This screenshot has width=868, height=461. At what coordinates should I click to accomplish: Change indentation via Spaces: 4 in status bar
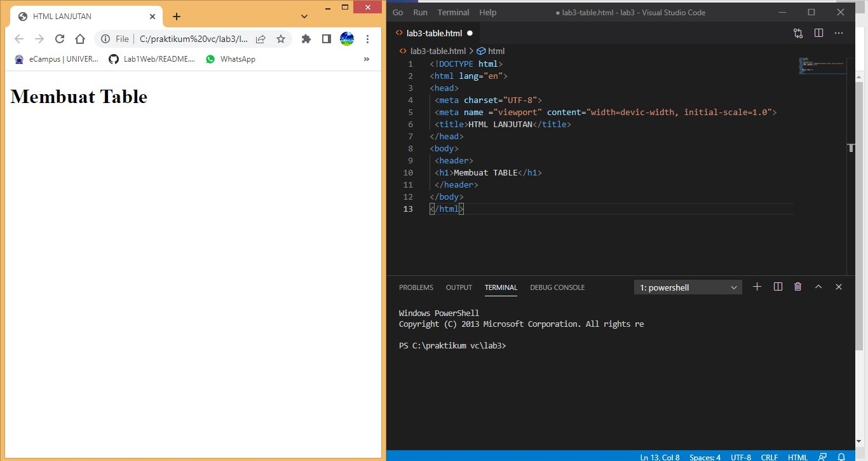pyautogui.click(x=705, y=457)
